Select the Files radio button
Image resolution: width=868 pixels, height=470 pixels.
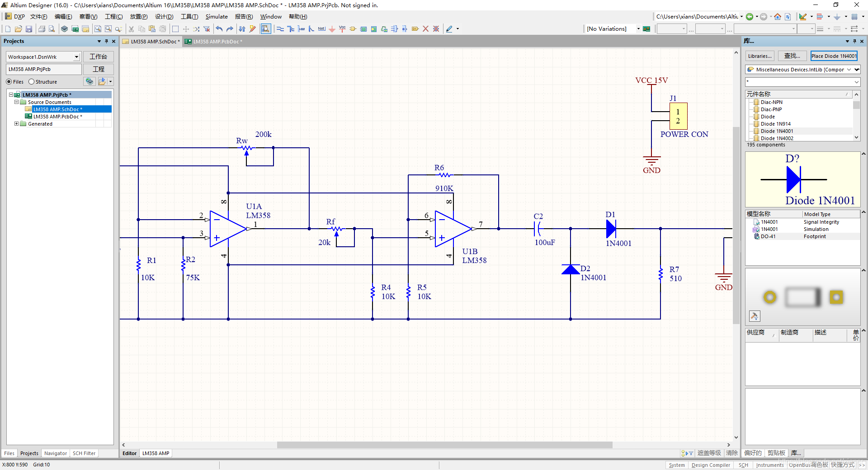coord(9,82)
